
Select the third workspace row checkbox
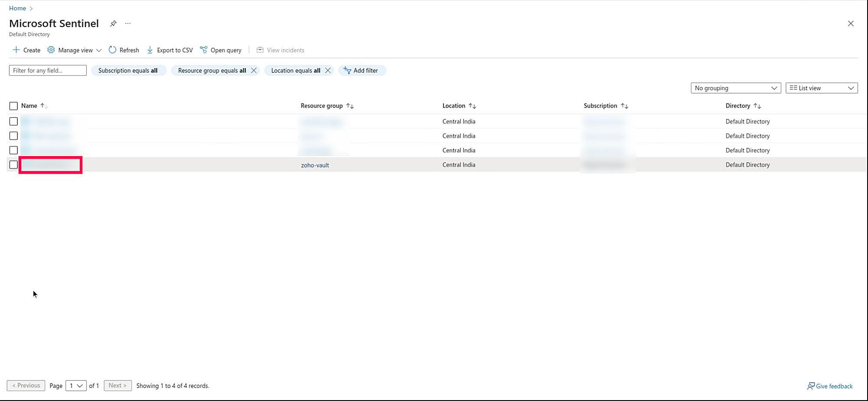click(13, 150)
